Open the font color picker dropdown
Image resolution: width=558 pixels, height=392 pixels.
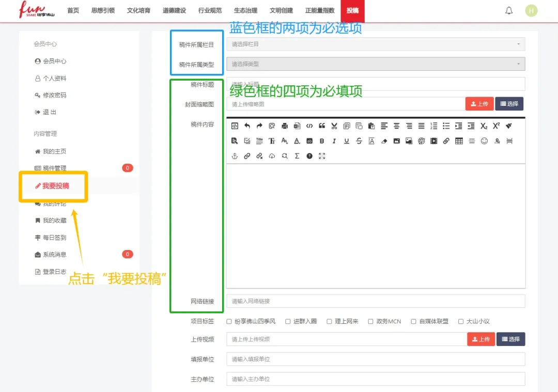coord(297,141)
